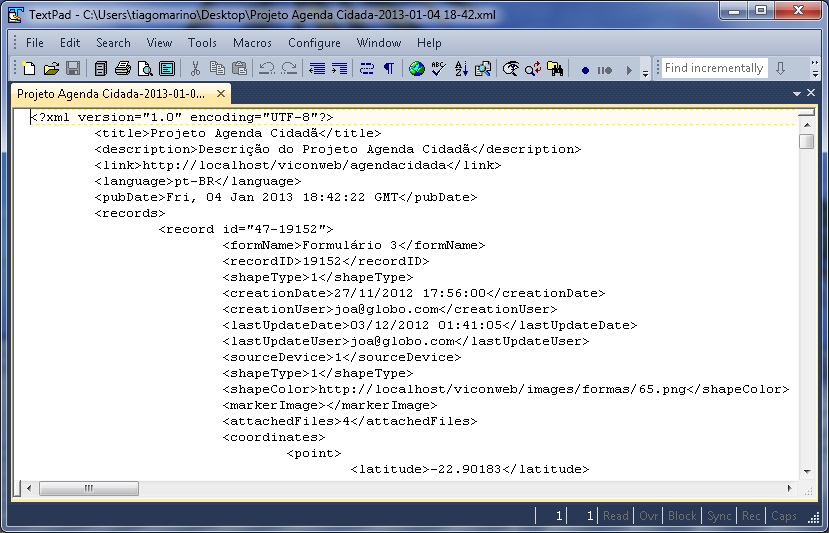
Task: Open the document list dropdown arrow
Action: click(x=797, y=93)
